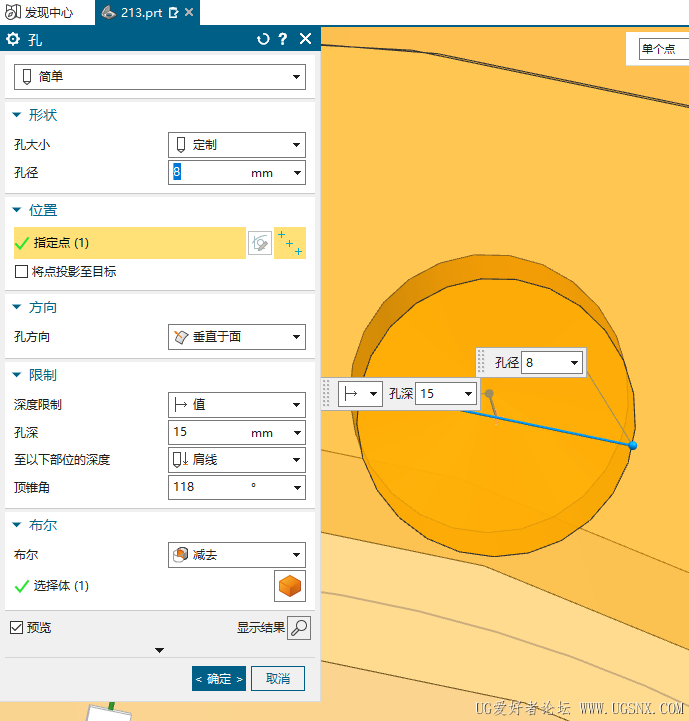Image resolution: width=689 pixels, height=721 pixels.
Task: Open the 孔径 field options arrow
Action: [x=298, y=173]
